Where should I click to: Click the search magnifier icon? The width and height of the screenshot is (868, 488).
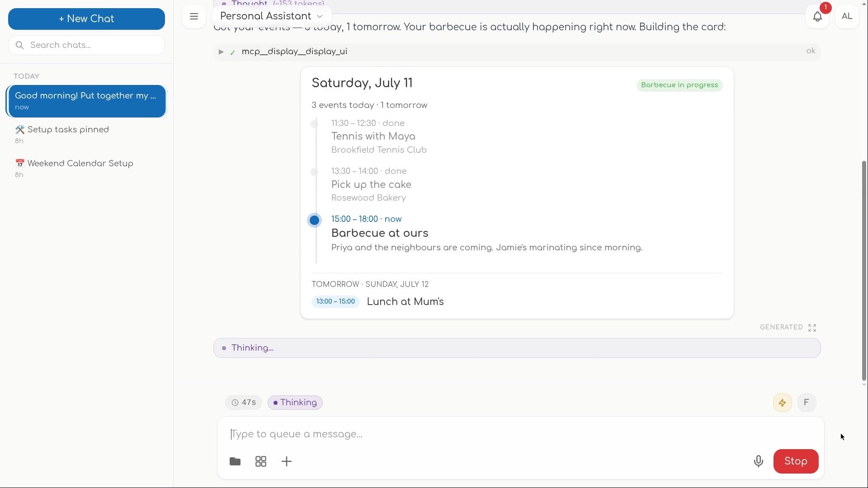pyautogui.click(x=19, y=45)
